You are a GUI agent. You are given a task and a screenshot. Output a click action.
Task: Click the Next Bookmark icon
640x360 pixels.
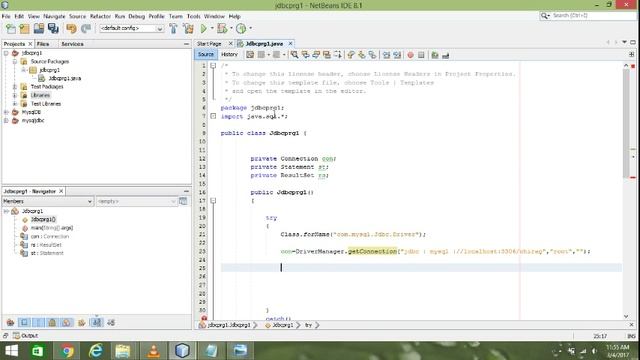coord(362,55)
